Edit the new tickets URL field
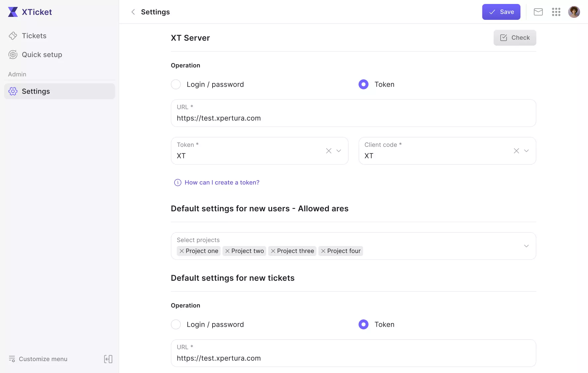The image size is (588, 373). pos(354,353)
